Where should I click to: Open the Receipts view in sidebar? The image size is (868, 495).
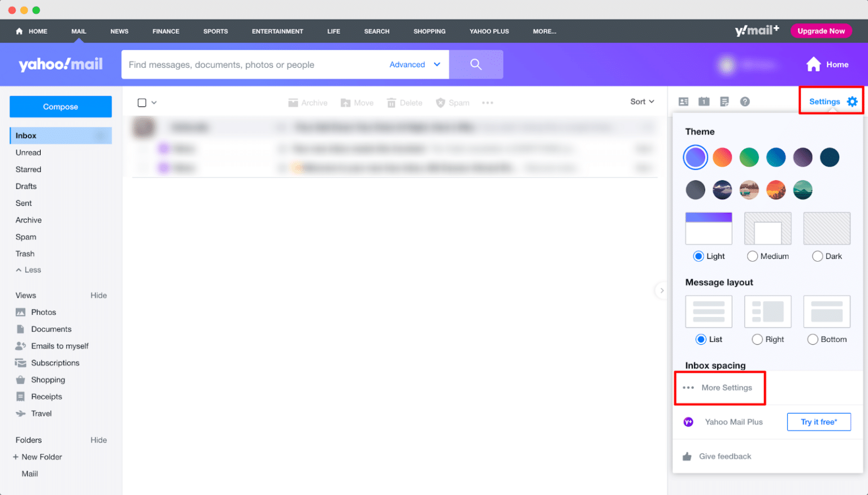tap(47, 396)
